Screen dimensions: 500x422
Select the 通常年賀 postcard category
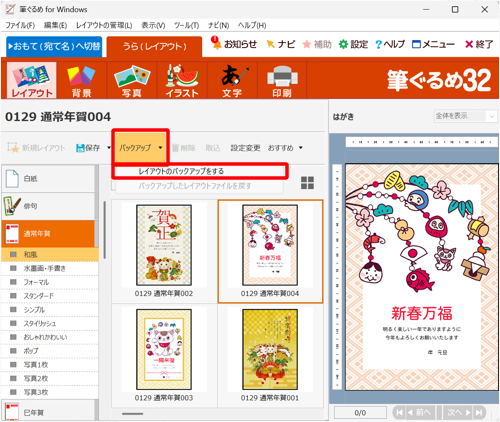tap(48, 233)
